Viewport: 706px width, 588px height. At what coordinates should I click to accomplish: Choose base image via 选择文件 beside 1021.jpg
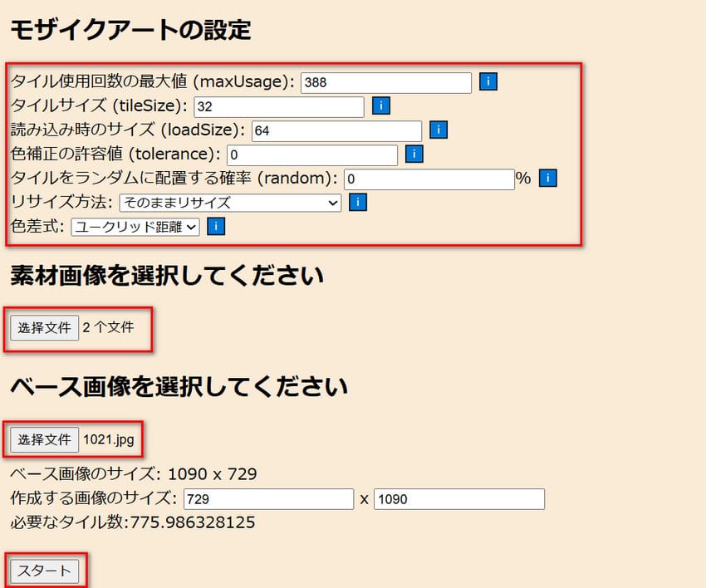click(45, 439)
